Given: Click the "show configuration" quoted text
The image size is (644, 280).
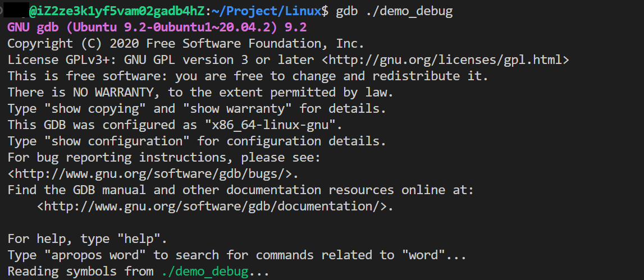Looking at the screenshot, I should point(117,141).
